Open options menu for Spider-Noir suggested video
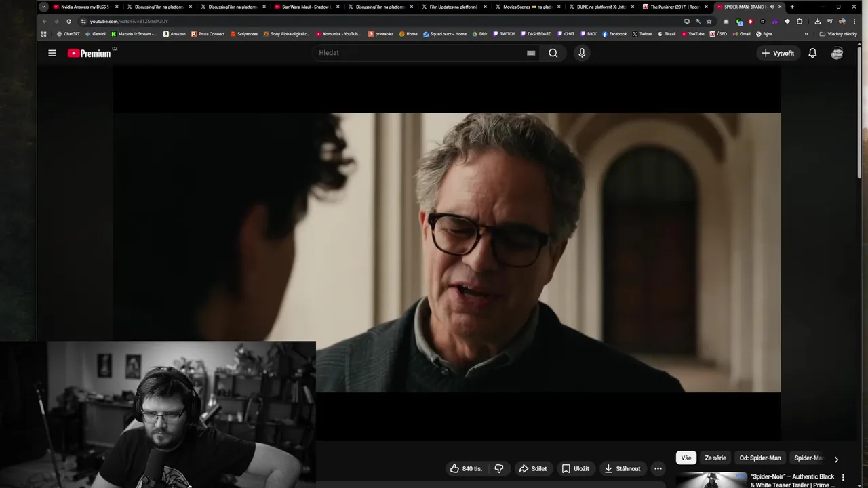 point(843,477)
